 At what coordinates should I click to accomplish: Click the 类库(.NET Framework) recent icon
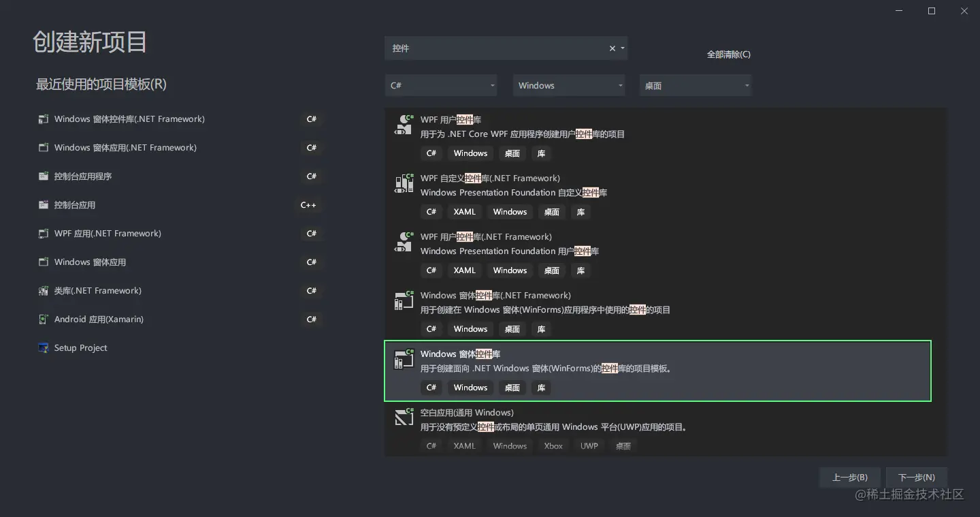click(44, 291)
